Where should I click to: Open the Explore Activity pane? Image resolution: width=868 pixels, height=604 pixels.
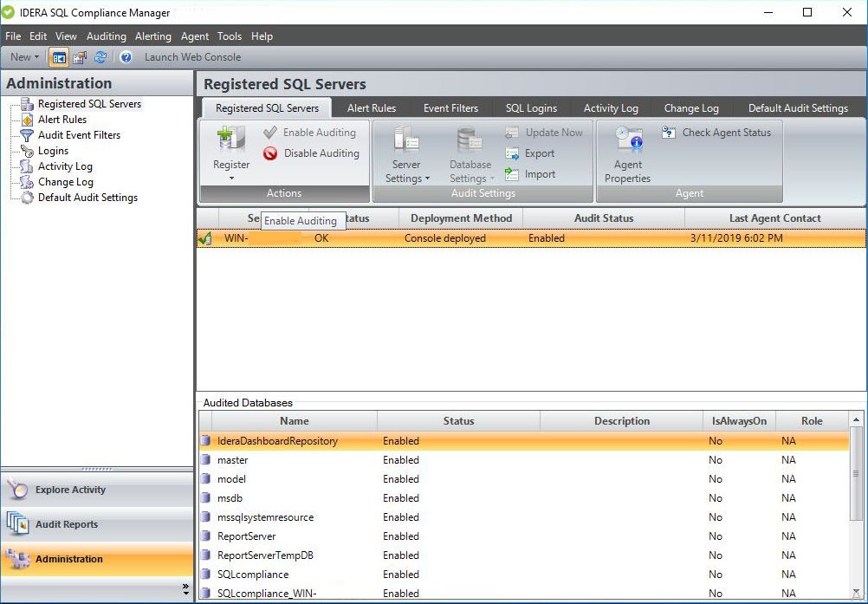tap(70, 490)
